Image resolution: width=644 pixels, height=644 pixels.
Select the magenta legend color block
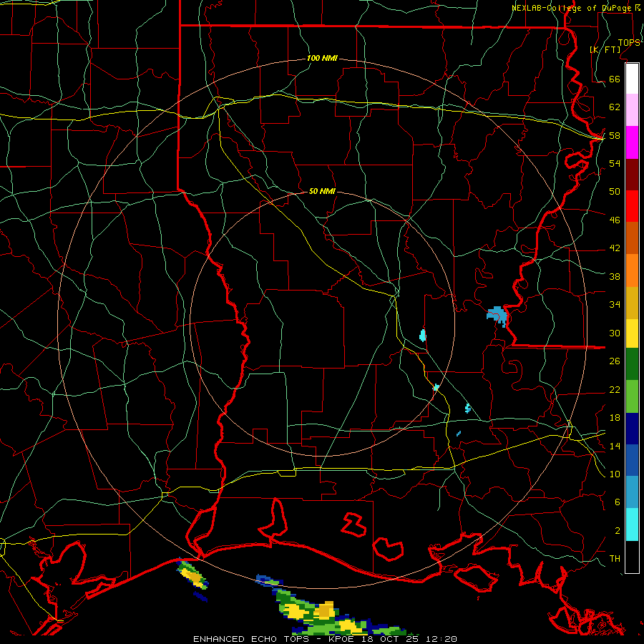[632, 142]
